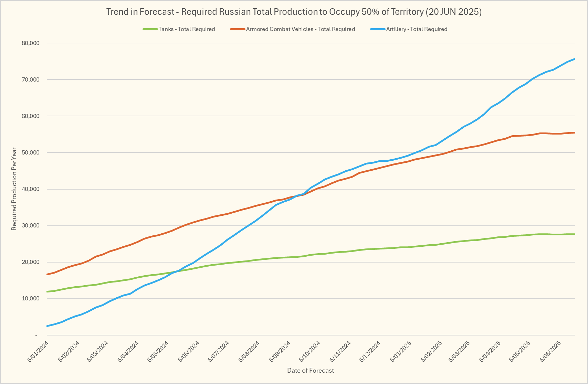Click the chart title text
588x384 pixels.
(x=294, y=12)
